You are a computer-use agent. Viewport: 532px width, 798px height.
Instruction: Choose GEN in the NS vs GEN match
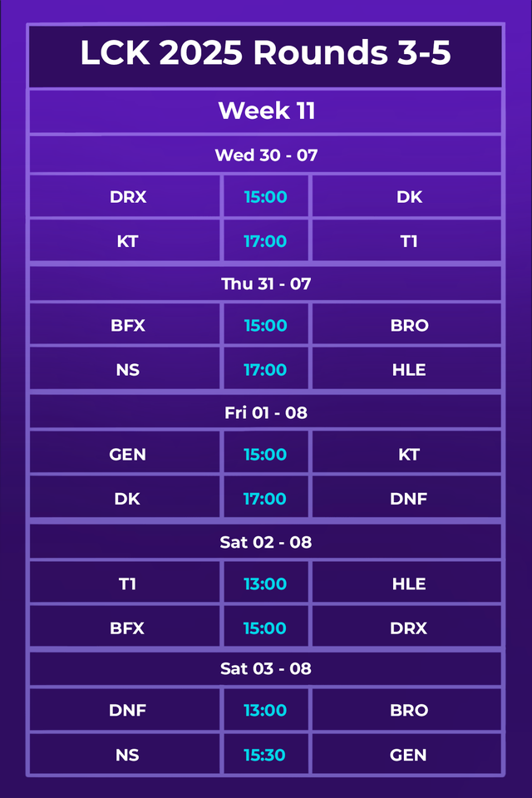(x=408, y=755)
